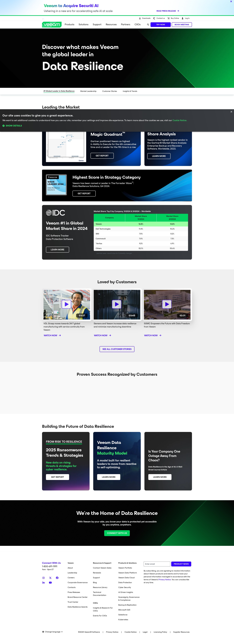Open Contact Veeam Sales footer link
Viewport: 234px width, 644px height.
(x=102, y=568)
